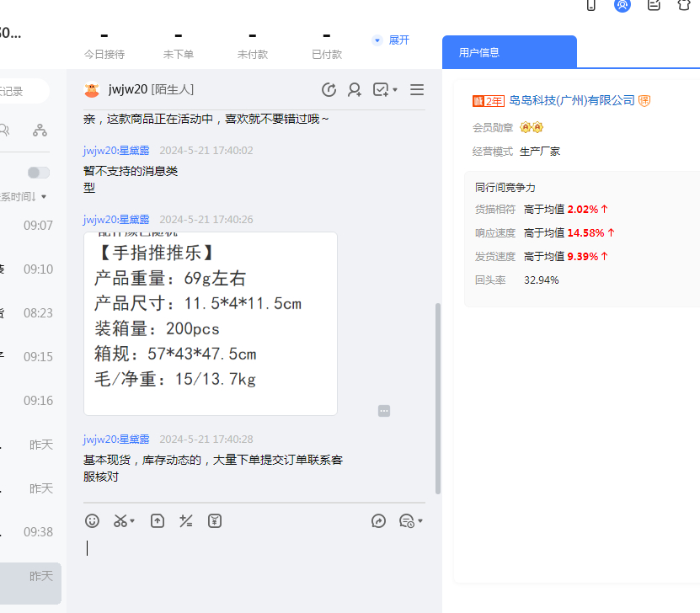Viewport: 700px width, 613px height.
Task: Click the message text input area
Action: [253, 560]
